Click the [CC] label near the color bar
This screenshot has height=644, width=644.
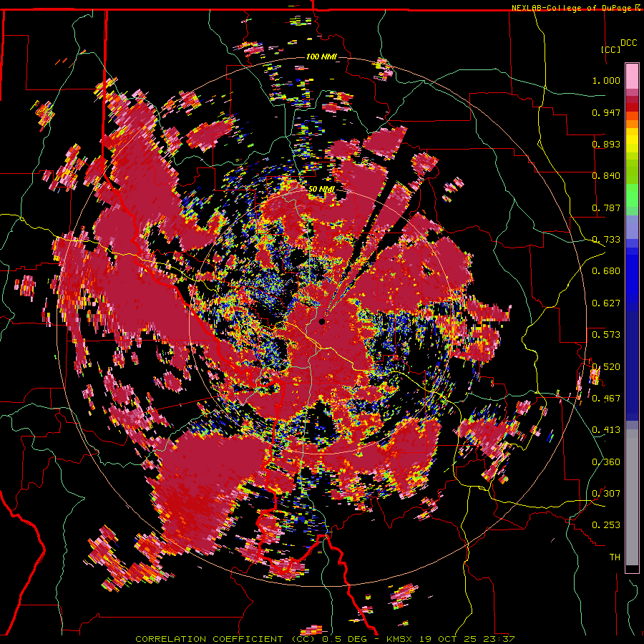611,49
